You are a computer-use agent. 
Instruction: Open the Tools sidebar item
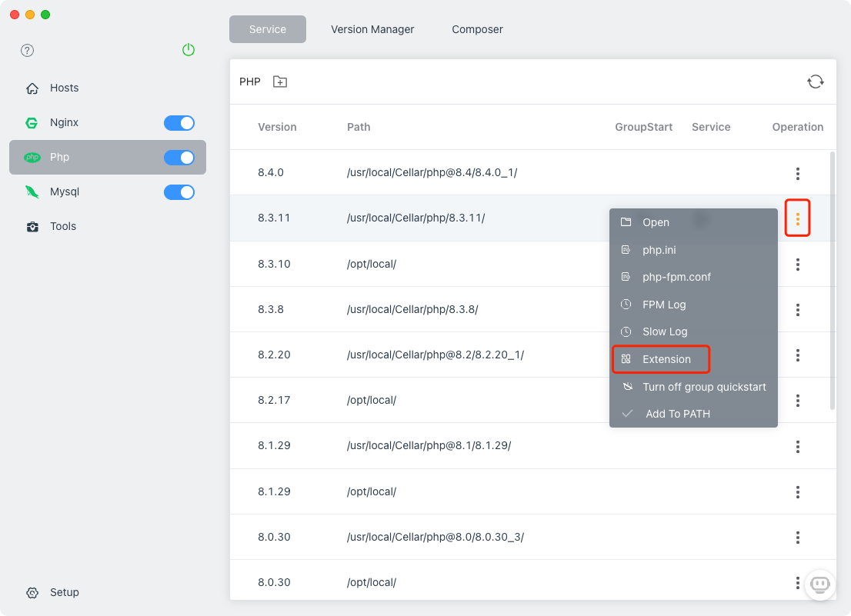(x=108, y=227)
